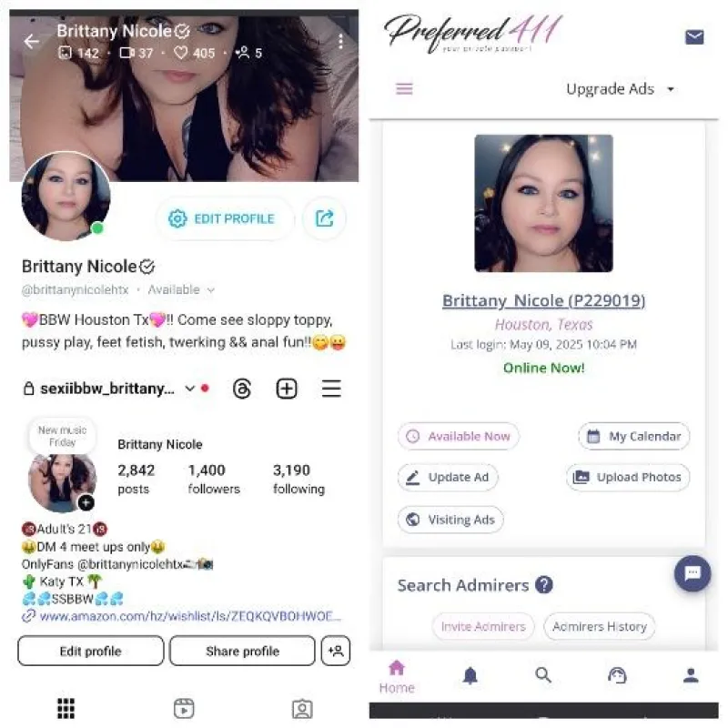Expand the Available status dropdown chevron
Image resolution: width=728 pixels, height=728 pixels.
pyautogui.click(x=211, y=290)
